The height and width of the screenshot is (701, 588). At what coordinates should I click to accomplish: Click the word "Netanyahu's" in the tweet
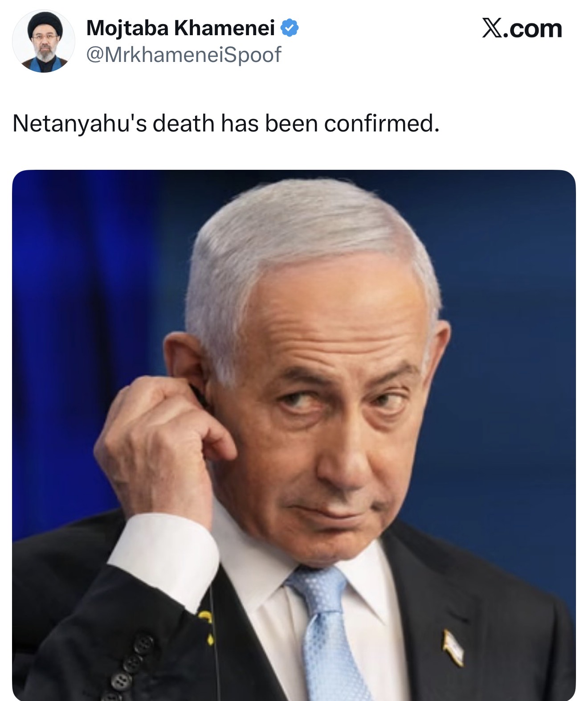pos(80,123)
